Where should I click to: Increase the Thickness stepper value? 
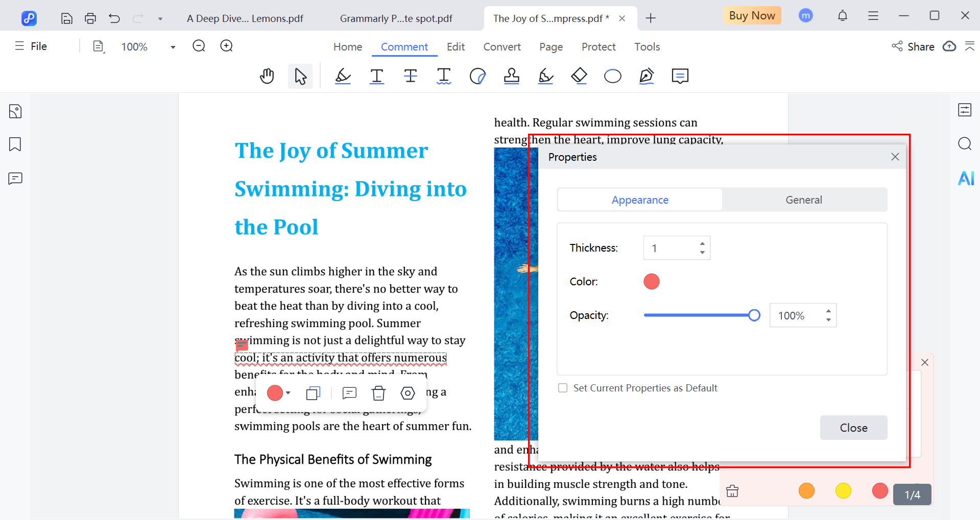[x=703, y=243]
